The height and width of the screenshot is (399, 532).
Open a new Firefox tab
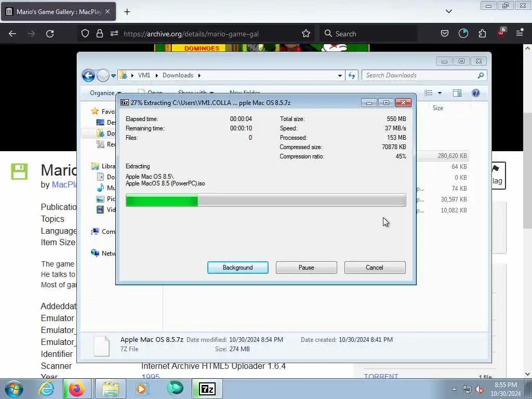[127, 12]
